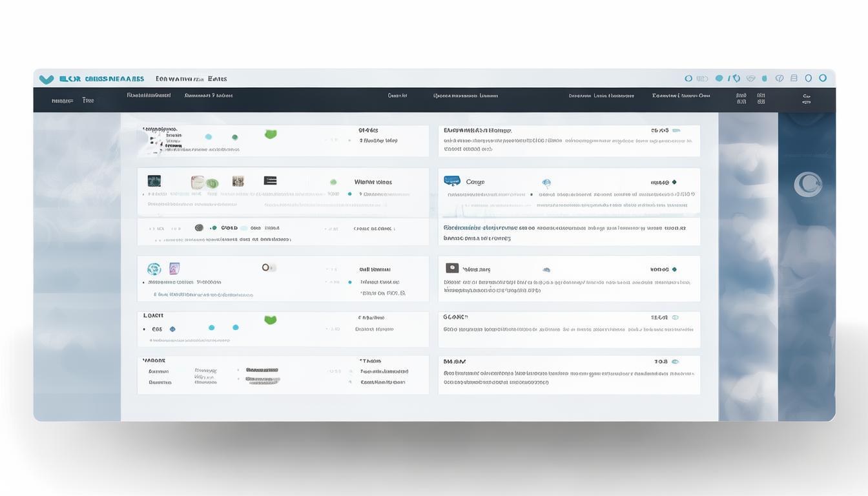Click the purple picture icon beside the globe
Viewport: 868px width, 496px height.
click(174, 269)
